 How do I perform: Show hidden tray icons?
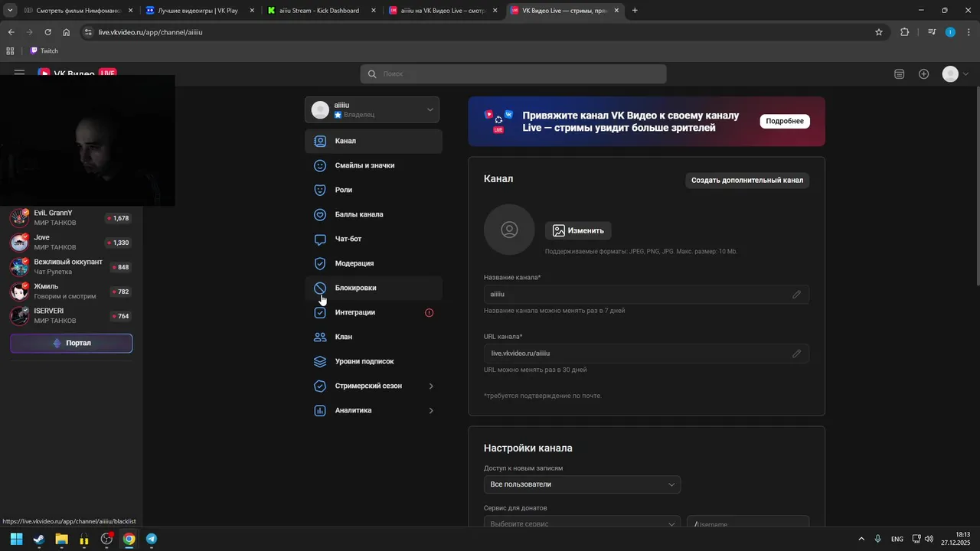click(861, 539)
